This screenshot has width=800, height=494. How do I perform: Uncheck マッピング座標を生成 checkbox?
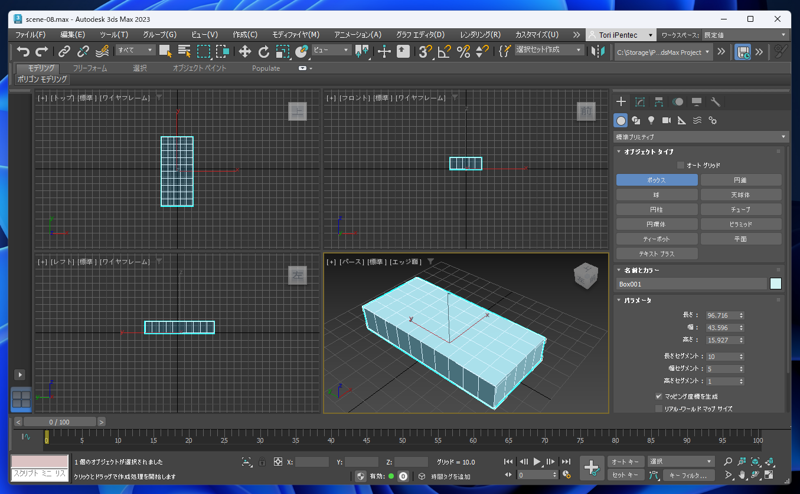659,396
